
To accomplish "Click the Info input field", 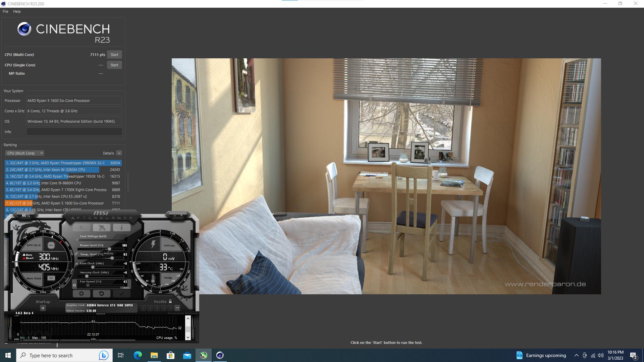I will point(74,132).
